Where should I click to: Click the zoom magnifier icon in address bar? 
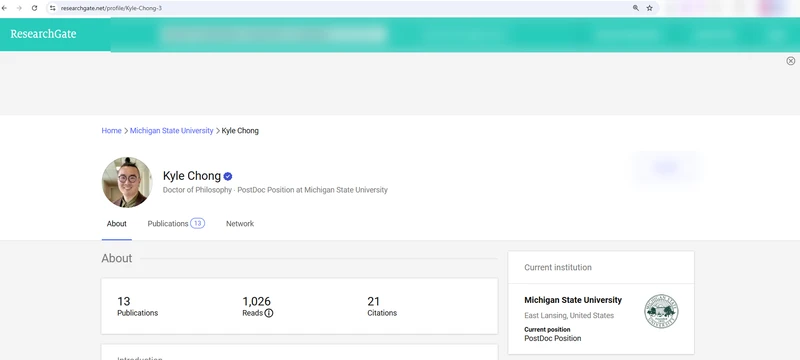pos(636,8)
